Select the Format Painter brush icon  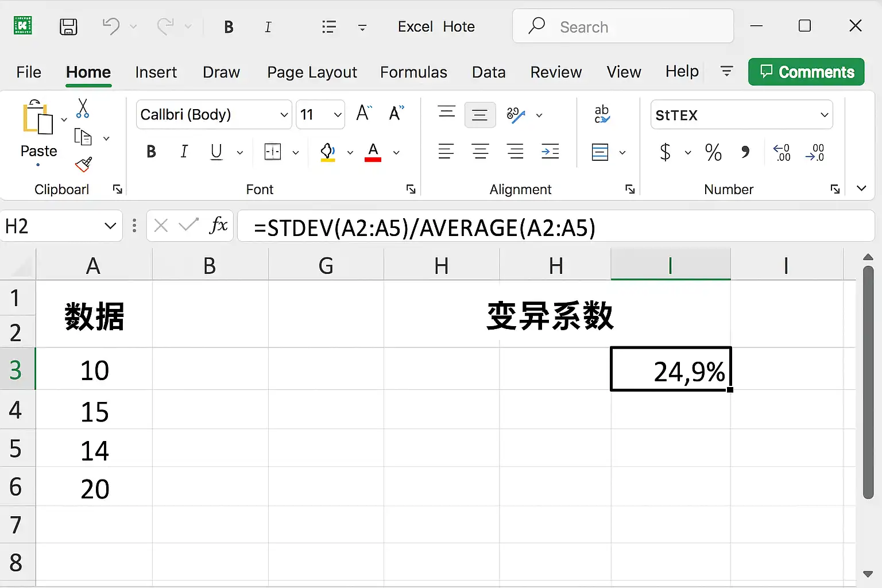click(x=83, y=165)
